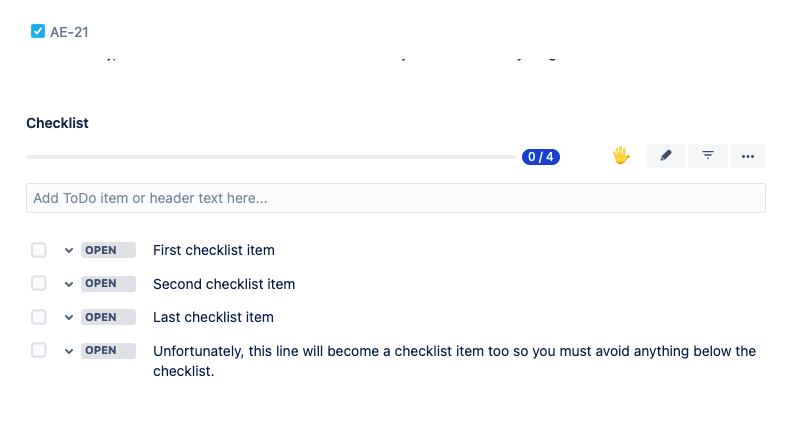796x431 pixels.
Task: Click the 0 / 4 progress counter badge
Action: pos(540,157)
